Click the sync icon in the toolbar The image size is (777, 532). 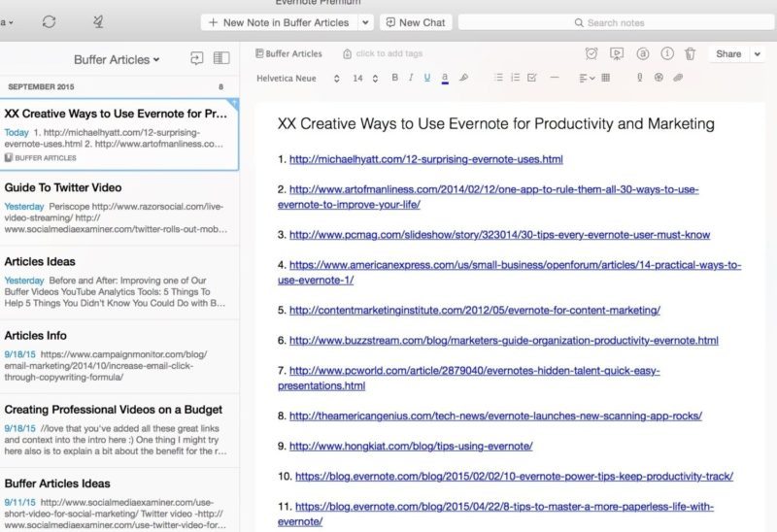49,21
